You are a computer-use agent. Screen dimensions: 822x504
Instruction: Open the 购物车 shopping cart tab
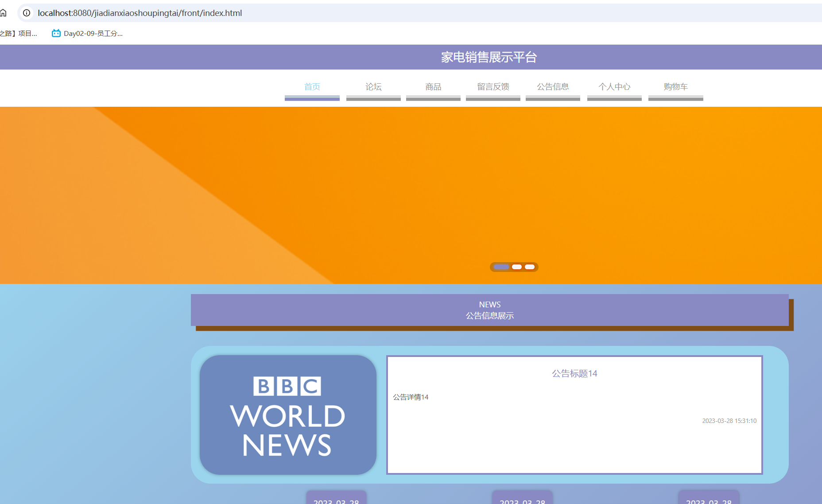pyautogui.click(x=675, y=87)
